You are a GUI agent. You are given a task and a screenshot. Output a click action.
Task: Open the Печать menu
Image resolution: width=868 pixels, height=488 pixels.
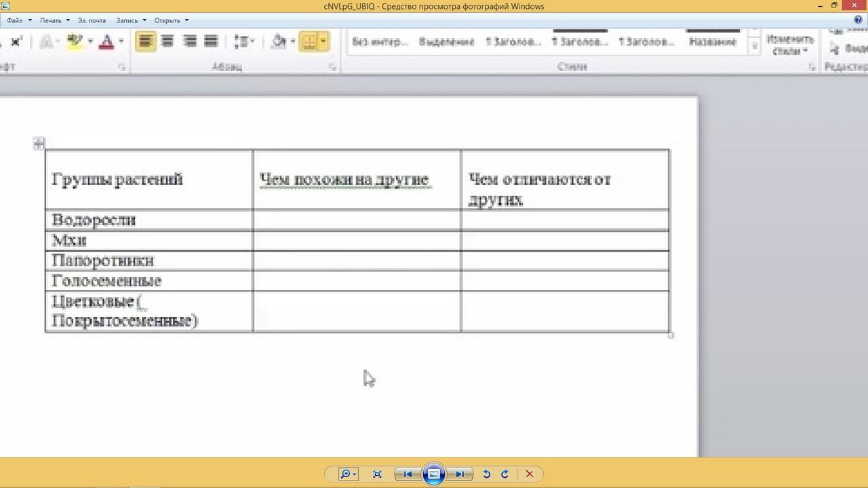50,20
